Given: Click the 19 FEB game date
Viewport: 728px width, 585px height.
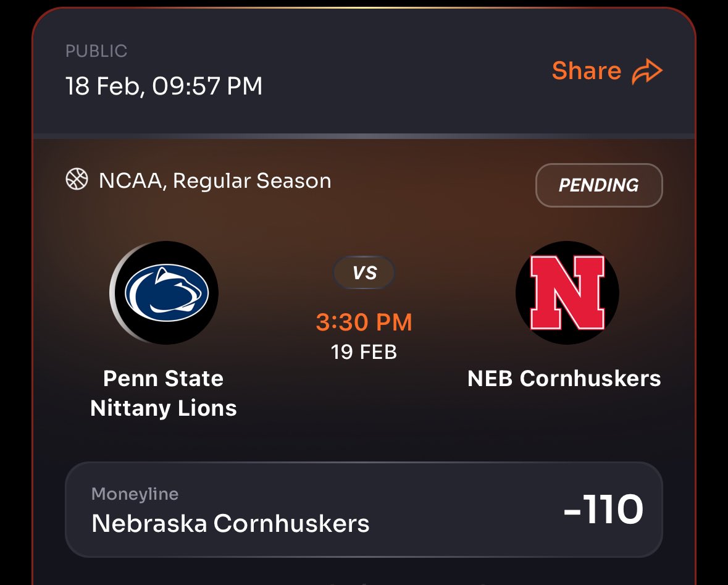Looking at the screenshot, I should coord(364,351).
